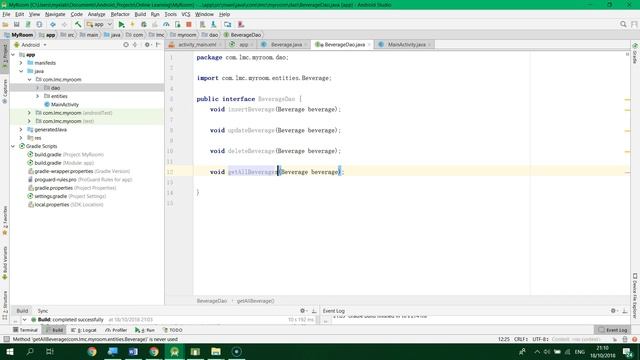Click the Make Project hammer icon
Image resolution: width=640 pixels, height=360 pixels.
point(78,24)
